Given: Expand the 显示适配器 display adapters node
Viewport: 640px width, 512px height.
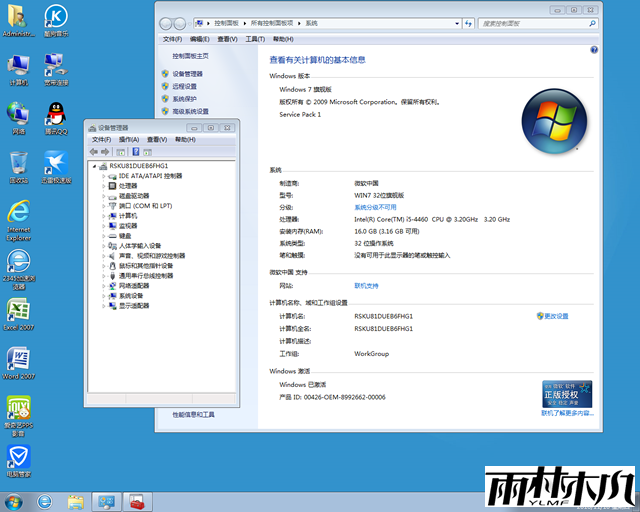Looking at the screenshot, I should (103, 306).
